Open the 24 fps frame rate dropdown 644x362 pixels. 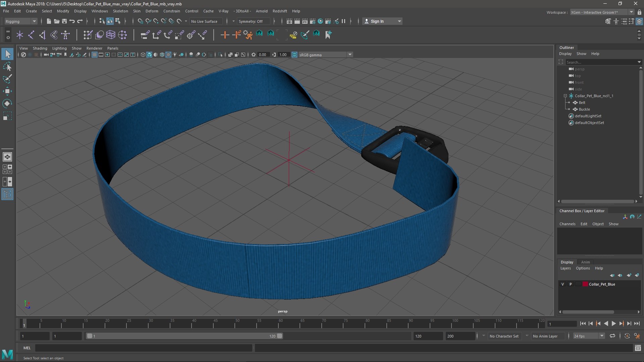(588, 336)
